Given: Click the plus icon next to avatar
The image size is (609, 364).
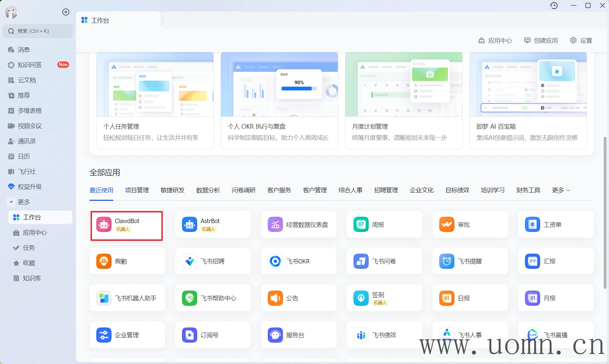Looking at the screenshot, I should click(x=66, y=12).
